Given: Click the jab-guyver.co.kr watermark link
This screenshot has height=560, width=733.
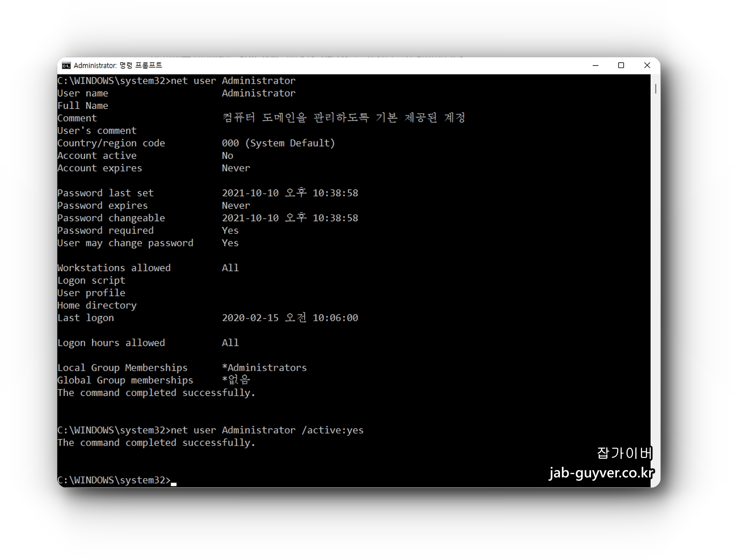Looking at the screenshot, I should [601, 473].
